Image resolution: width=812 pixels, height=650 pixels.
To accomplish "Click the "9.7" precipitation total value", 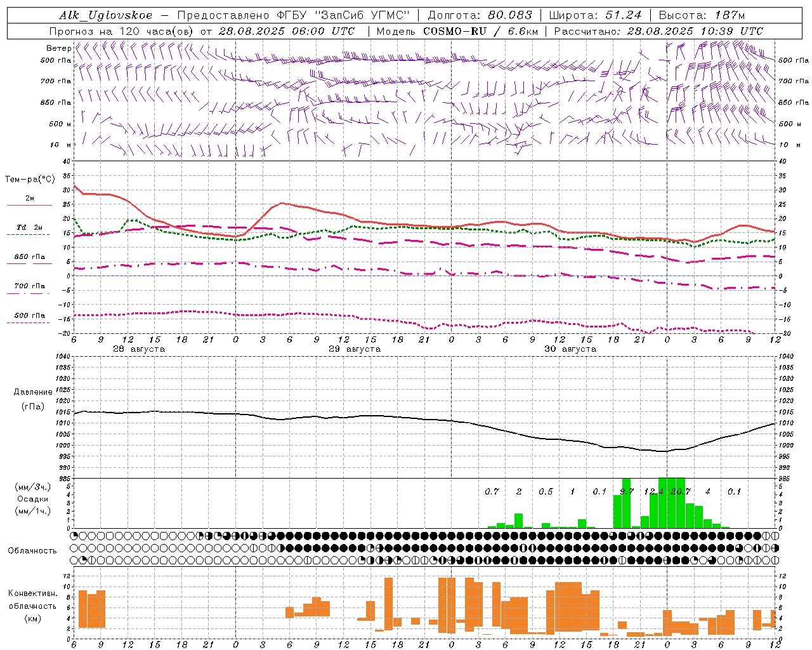I will [626, 492].
